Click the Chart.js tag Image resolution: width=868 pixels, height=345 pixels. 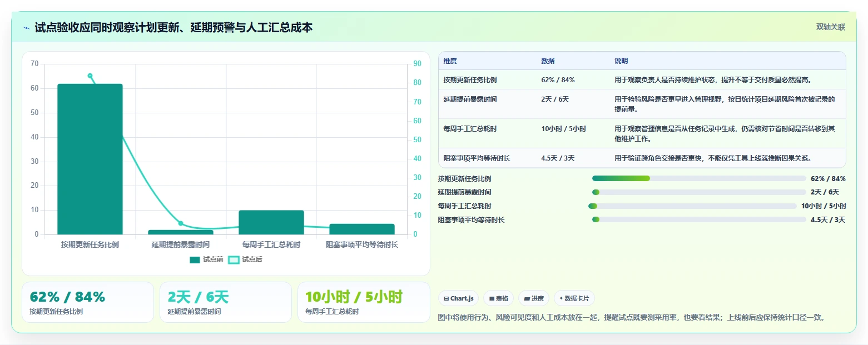459,298
